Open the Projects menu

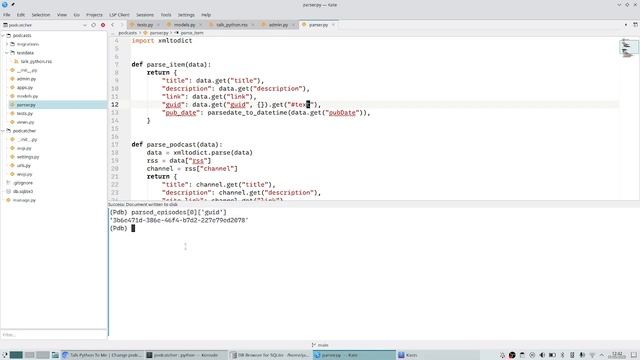click(x=94, y=15)
